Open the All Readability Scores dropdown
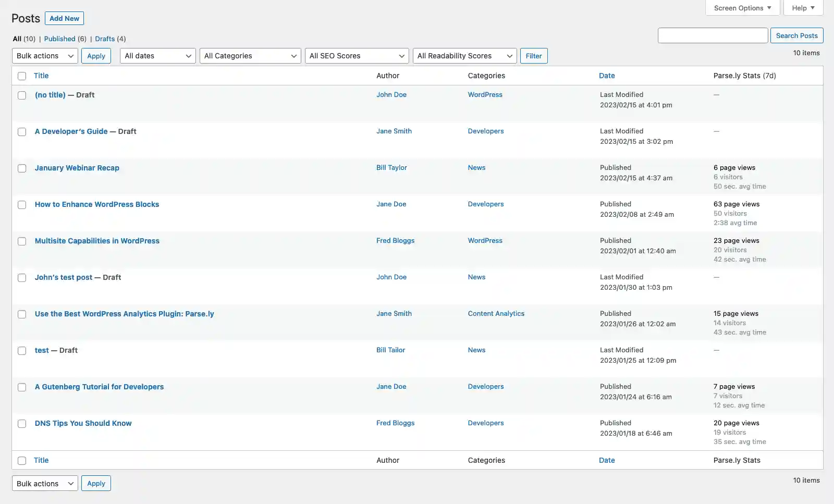Screen dimensions: 834x504 (x=463, y=56)
